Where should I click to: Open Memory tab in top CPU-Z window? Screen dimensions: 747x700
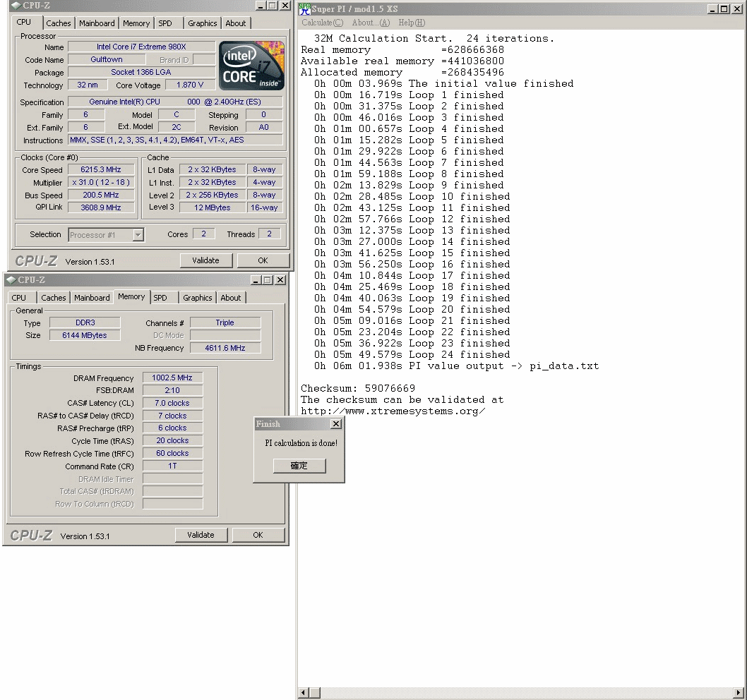click(136, 23)
